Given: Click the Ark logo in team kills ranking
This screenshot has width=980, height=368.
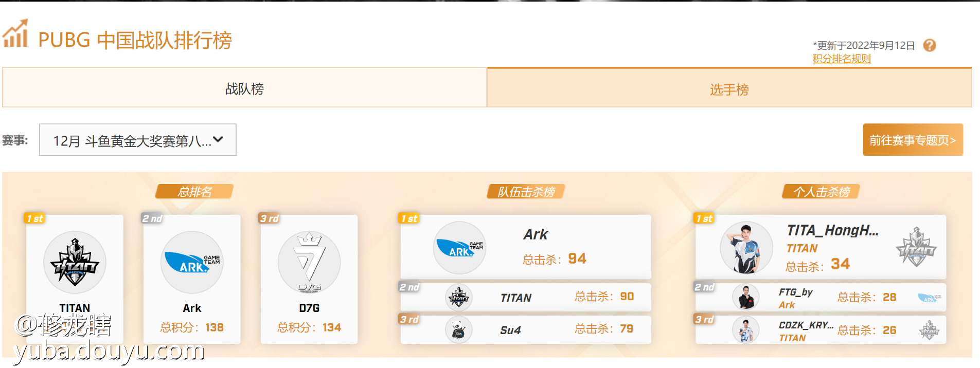Looking at the screenshot, I should click(x=459, y=248).
